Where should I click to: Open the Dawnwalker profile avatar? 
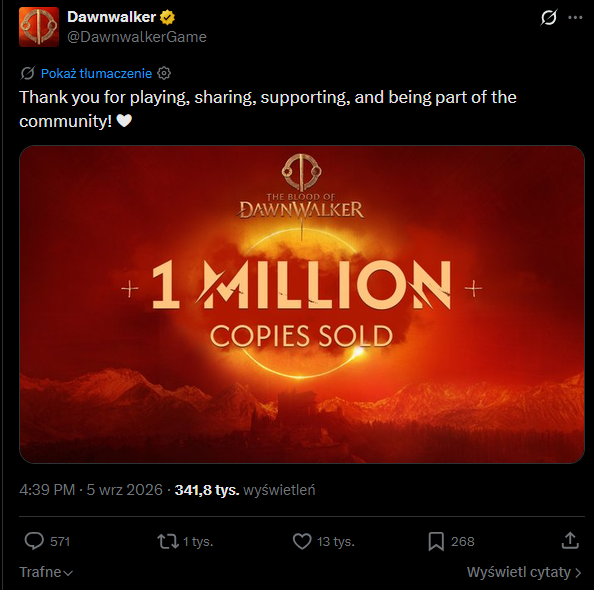click(x=39, y=27)
